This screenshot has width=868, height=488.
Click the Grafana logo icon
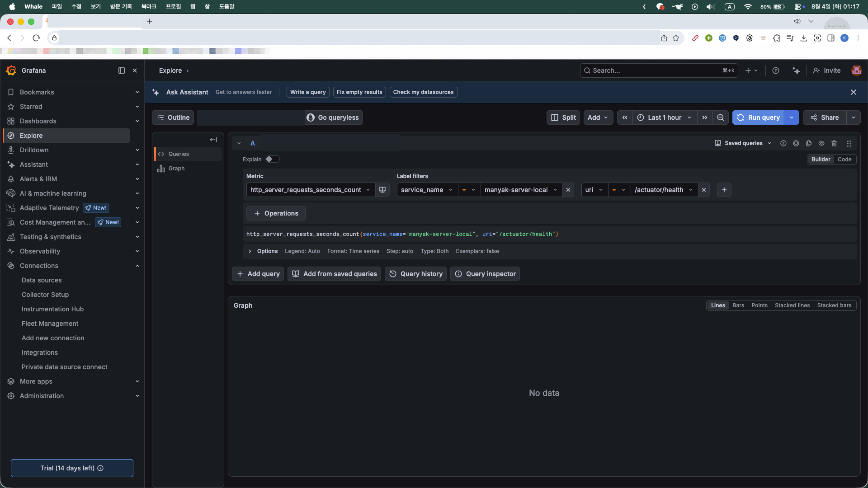point(11,70)
